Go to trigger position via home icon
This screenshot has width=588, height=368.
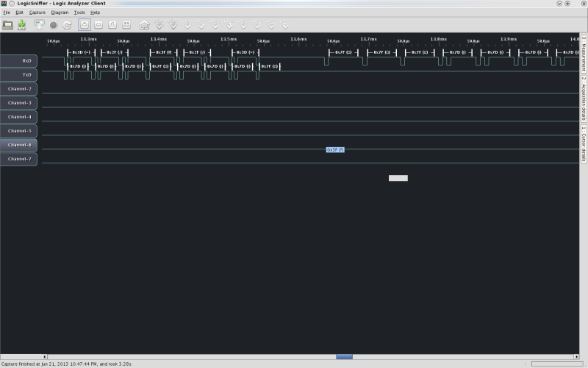coord(144,25)
